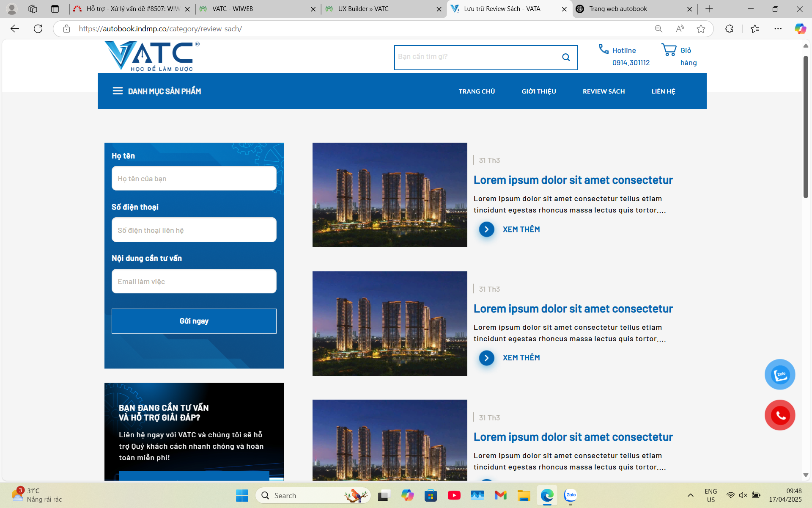Screen dimensions: 812x508
Task: Open the Zalo chat floating button
Action: (x=780, y=374)
